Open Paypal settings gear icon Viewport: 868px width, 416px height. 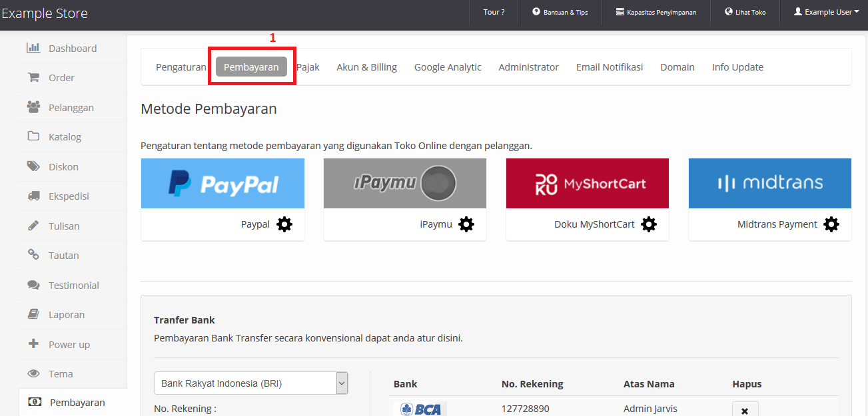point(284,224)
